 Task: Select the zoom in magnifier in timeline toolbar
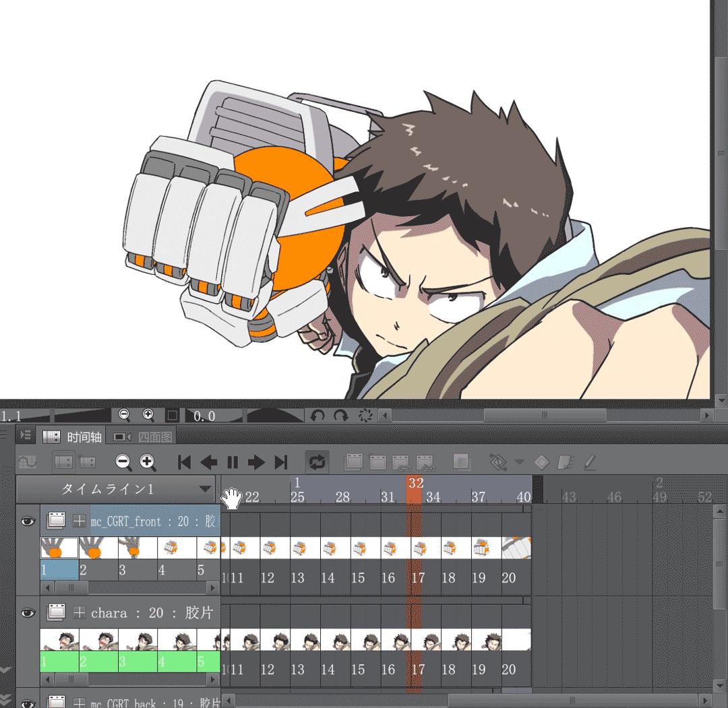(148, 463)
